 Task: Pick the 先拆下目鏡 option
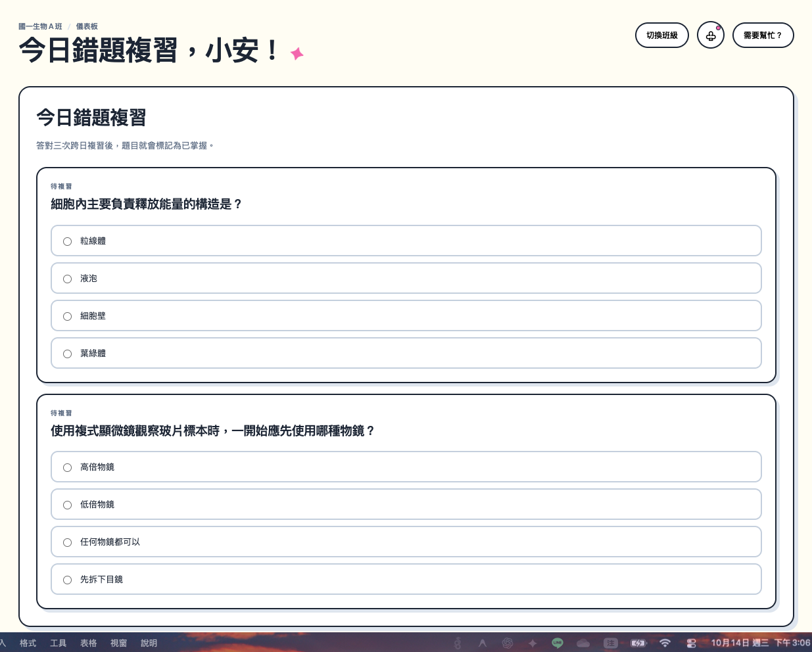click(406, 579)
